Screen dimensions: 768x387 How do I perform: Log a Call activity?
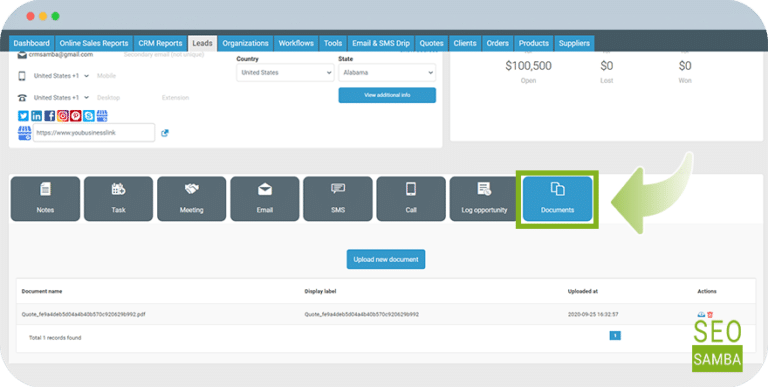pyautogui.click(x=411, y=199)
